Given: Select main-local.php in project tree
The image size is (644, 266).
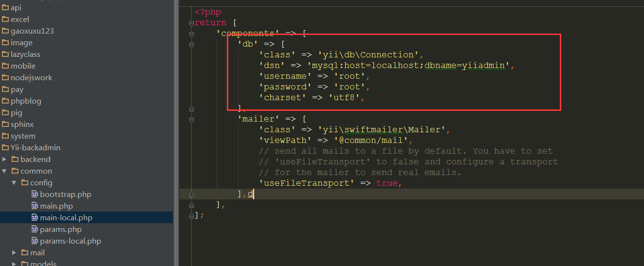Looking at the screenshot, I should pyautogui.click(x=66, y=218).
